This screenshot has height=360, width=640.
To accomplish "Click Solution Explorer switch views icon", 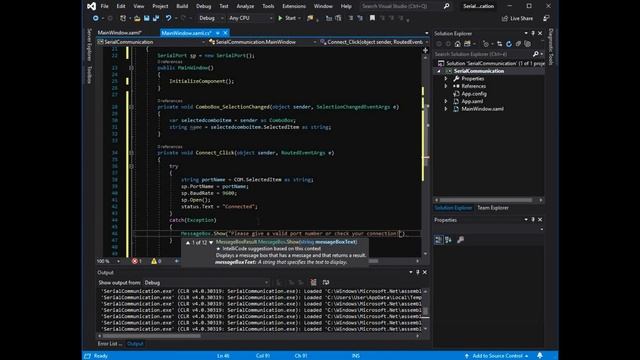I will point(467,44).
